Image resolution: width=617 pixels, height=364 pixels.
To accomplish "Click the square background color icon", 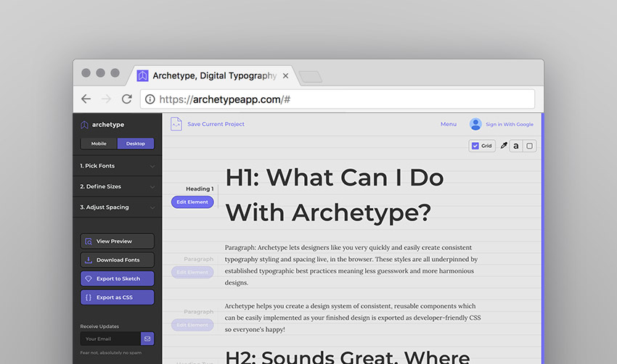I will [530, 146].
